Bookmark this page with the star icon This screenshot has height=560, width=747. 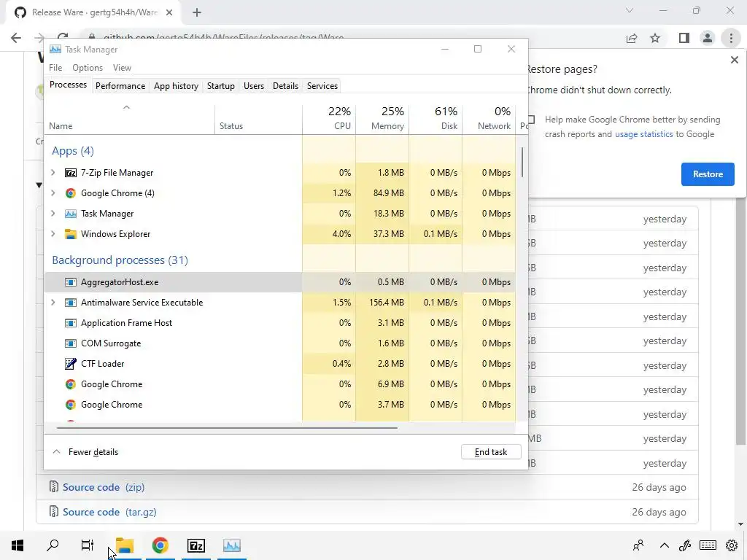click(655, 38)
